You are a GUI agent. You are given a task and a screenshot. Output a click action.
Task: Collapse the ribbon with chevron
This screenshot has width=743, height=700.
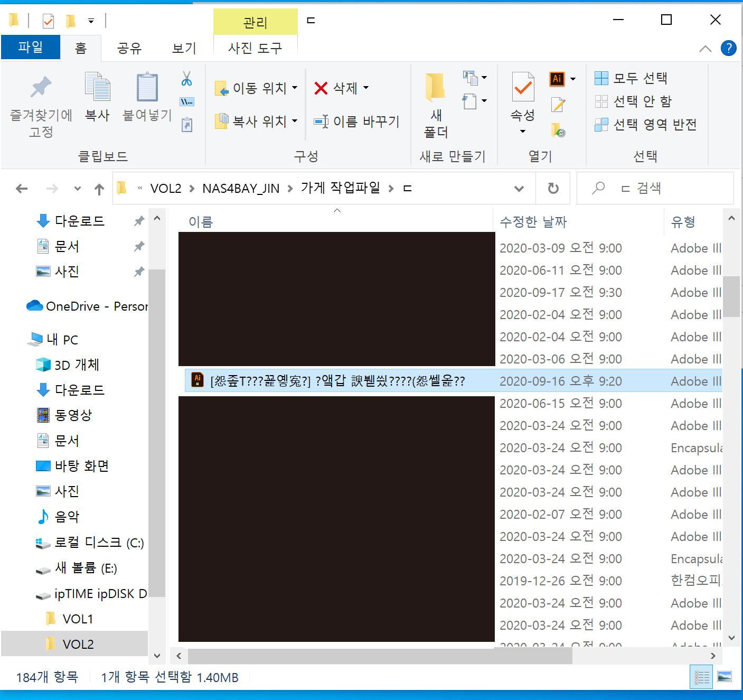click(x=705, y=49)
